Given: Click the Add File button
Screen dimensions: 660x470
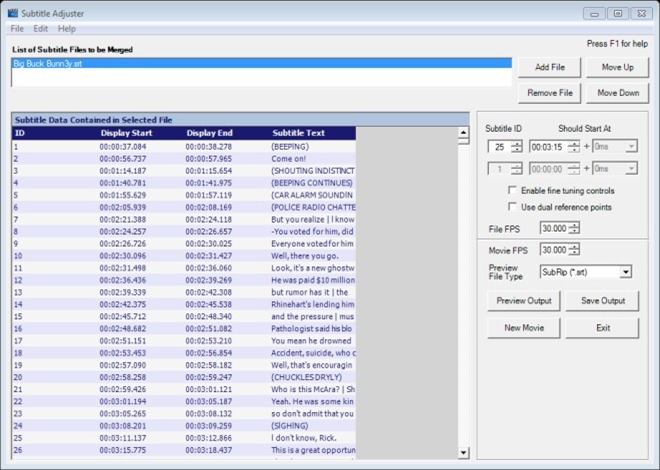Looking at the screenshot, I should point(549,67).
